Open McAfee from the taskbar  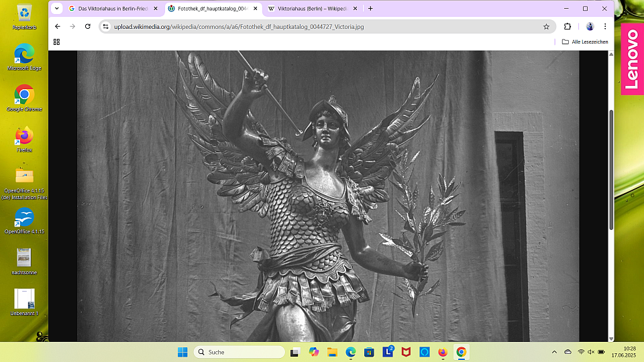[x=407, y=352]
